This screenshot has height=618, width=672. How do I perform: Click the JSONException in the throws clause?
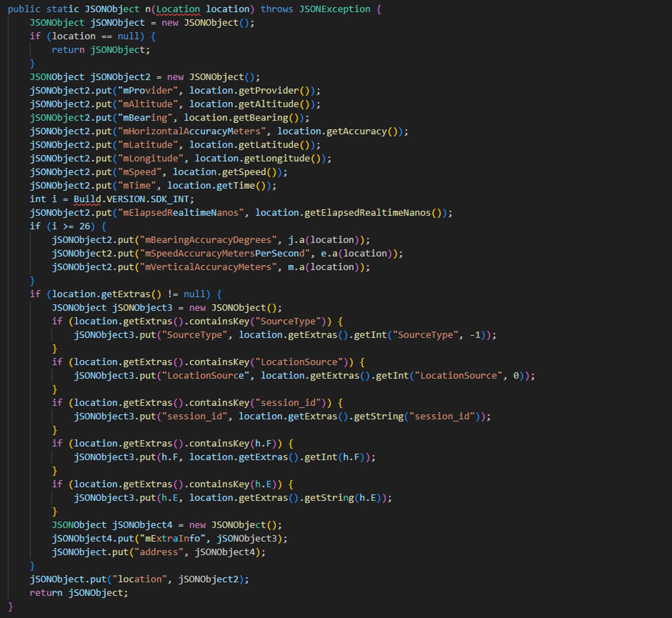335,9
